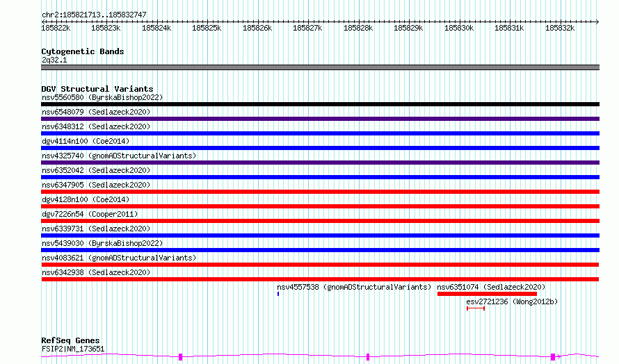Click the DGV Structural Variants track title
Viewport: 619px width, 364px height.
coord(97,89)
